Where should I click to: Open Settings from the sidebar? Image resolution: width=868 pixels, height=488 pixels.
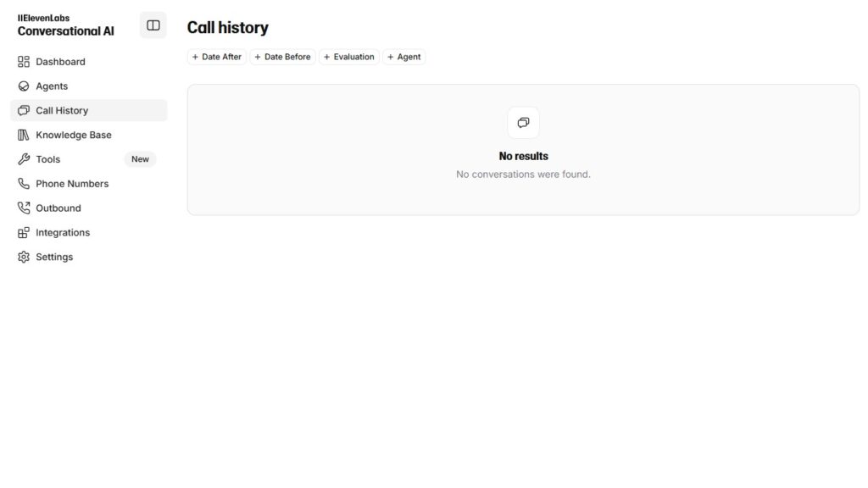coord(88,258)
